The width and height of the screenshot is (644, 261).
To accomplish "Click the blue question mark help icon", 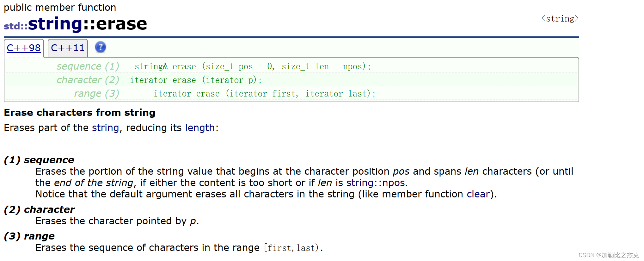I will (100, 47).
